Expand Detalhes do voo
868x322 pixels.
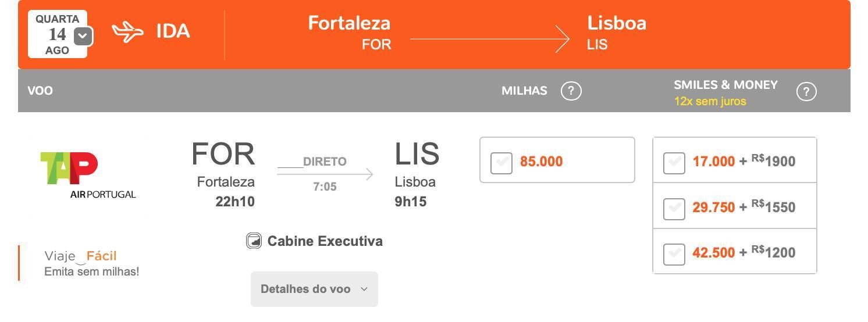click(x=314, y=289)
